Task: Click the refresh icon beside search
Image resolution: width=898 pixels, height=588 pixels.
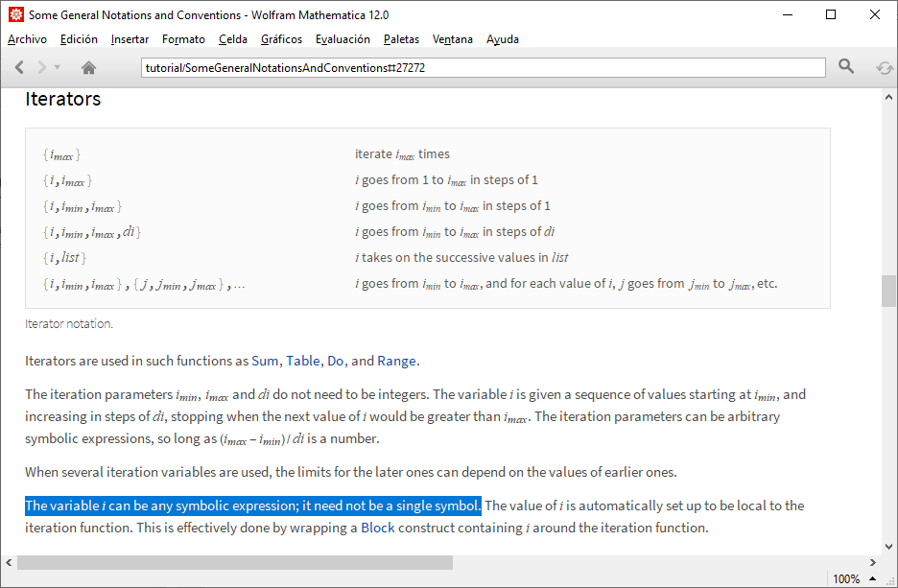Action: pyautogui.click(x=885, y=68)
